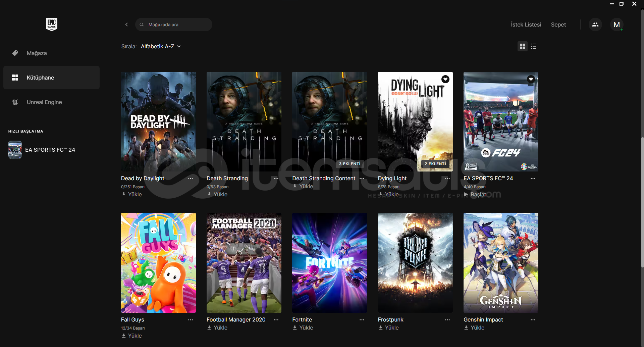Image resolution: width=644 pixels, height=347 pixels.
Task: Open the Frostpunk cover art
Action: click(415, 263)
